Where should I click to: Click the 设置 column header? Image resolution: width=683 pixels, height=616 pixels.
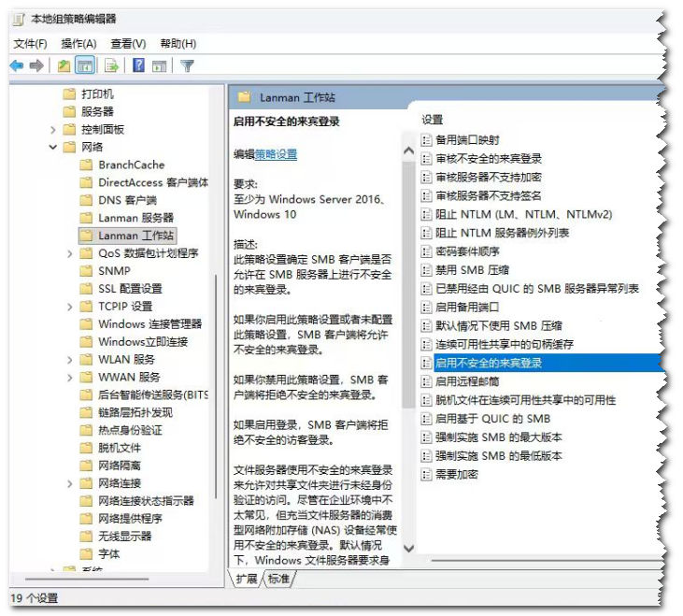click(x=433, y=120)
